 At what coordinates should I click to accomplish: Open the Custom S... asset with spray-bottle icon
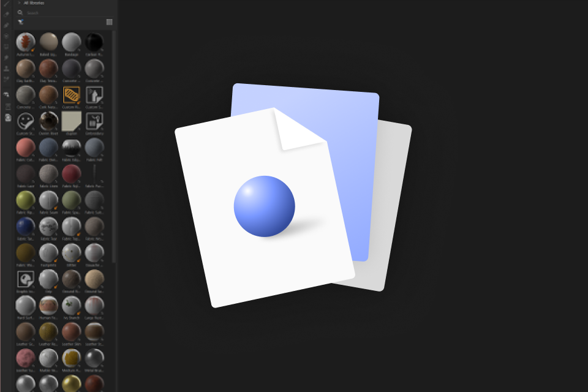pyautogui.click(x=94, y=94)
